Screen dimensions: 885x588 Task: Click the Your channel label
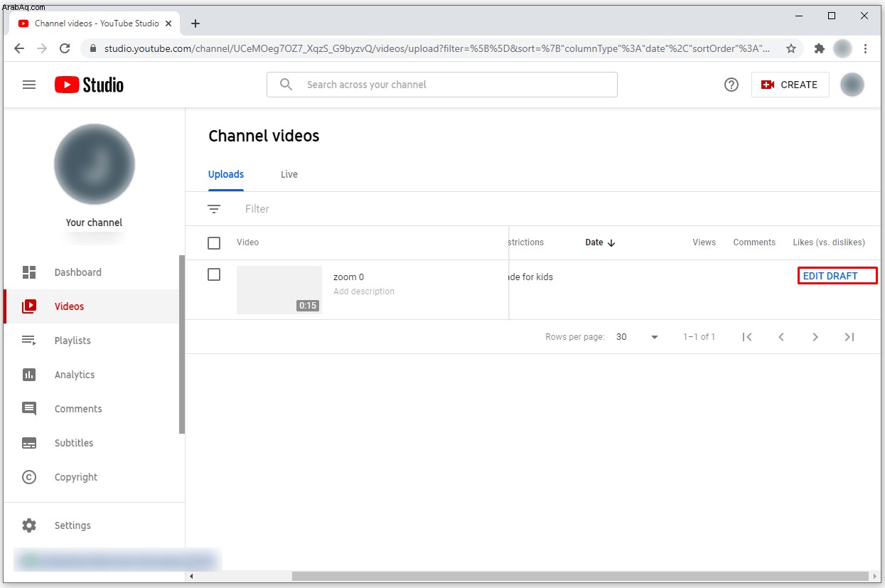point(95,223)
